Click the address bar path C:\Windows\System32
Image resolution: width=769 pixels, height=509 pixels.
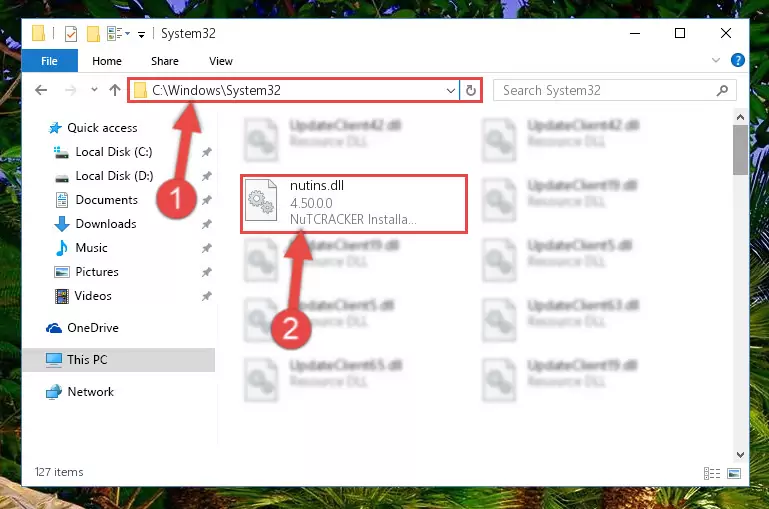216,90
